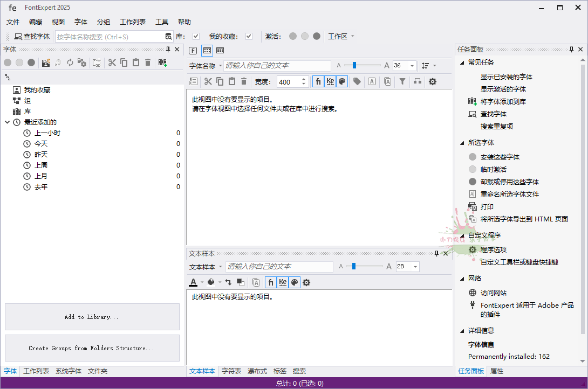Switch to the 字符表 tab
Image resolution: width=588 pixels, height=389 pixels.
tap(231, 371)
